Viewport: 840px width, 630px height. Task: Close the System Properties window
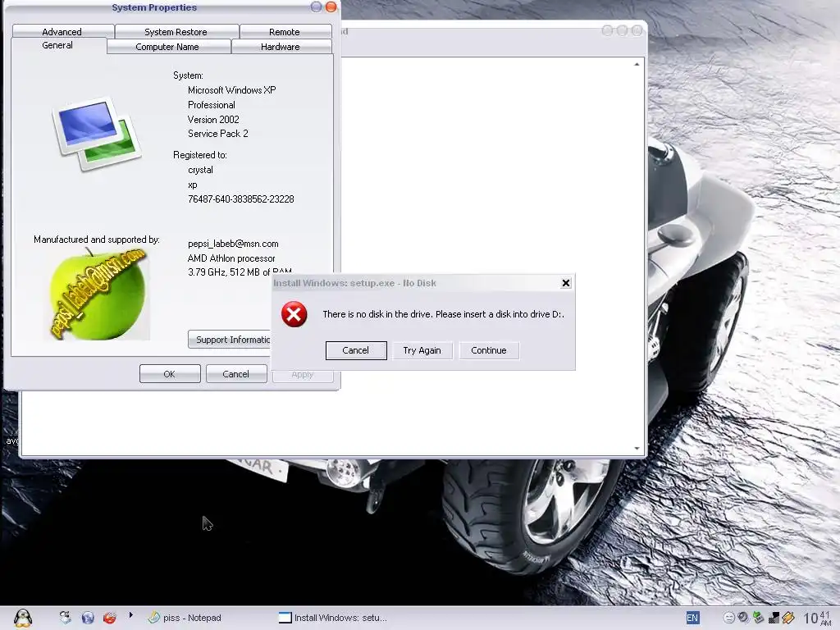331,7
